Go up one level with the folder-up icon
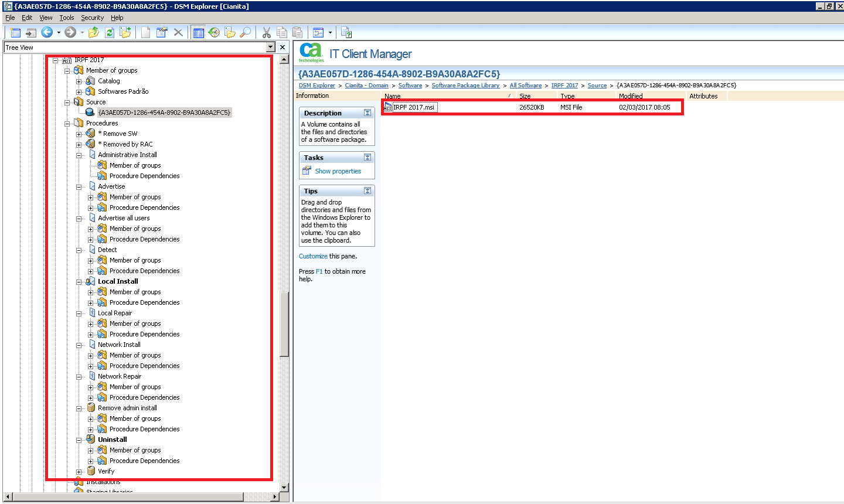 point(94,32)
